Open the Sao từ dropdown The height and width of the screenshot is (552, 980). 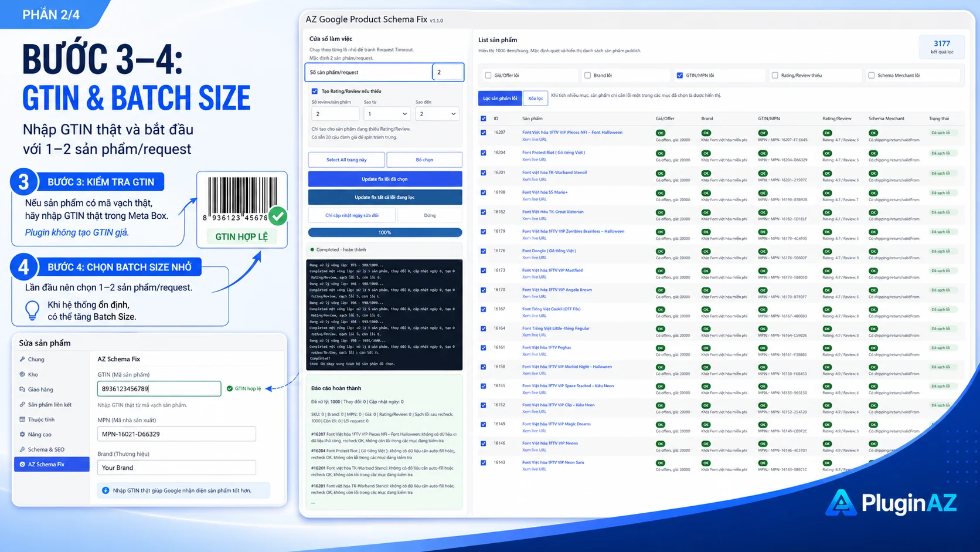tap(386, 114)
